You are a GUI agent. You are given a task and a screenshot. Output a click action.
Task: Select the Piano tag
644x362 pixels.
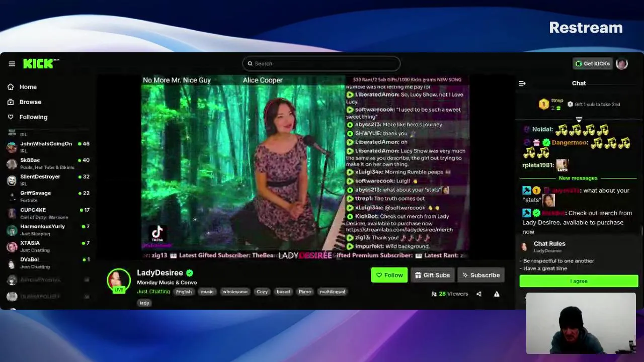(x=305, y=292)
